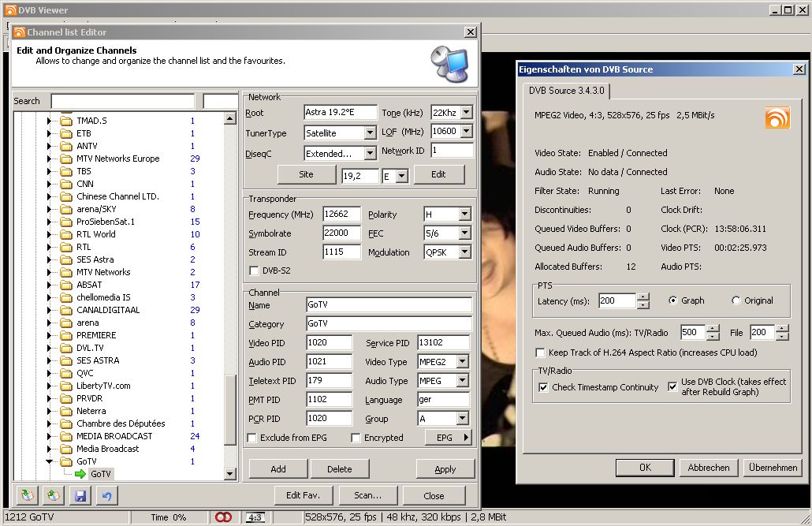Open the Modulation QPSK dropdown
Viewport: 812px width, 526px height.
(464, 252)
